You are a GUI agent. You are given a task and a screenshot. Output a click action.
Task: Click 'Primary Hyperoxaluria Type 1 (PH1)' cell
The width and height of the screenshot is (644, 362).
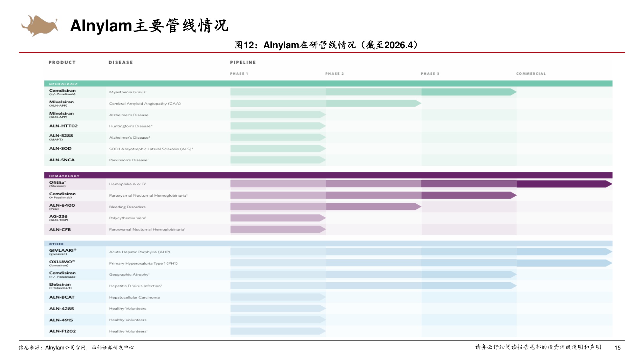(x=143, y=264)
